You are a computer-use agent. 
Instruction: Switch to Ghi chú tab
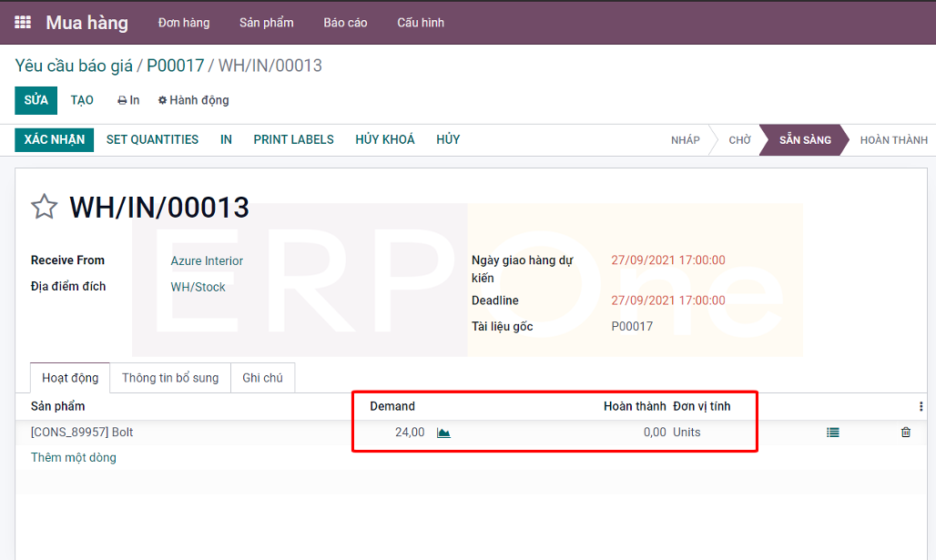click(262, 378)
